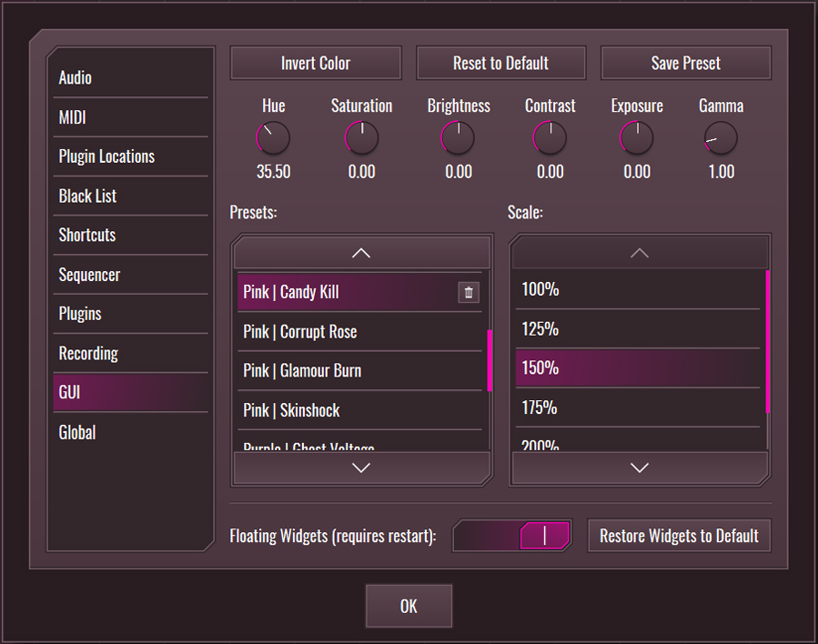
Task: Open the Audio settings tab
Action: tap(130, 78)
